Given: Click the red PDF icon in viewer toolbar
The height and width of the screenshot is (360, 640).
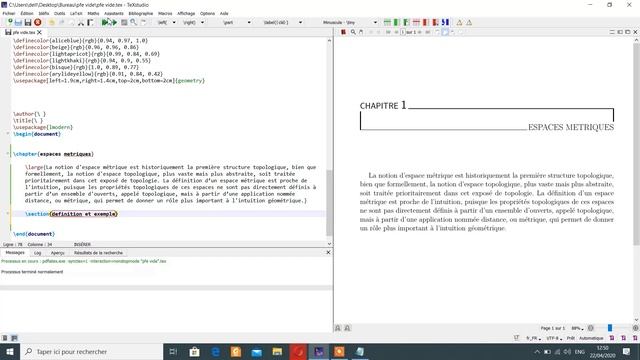Looking at the screenshot, I should pos(343,32).
